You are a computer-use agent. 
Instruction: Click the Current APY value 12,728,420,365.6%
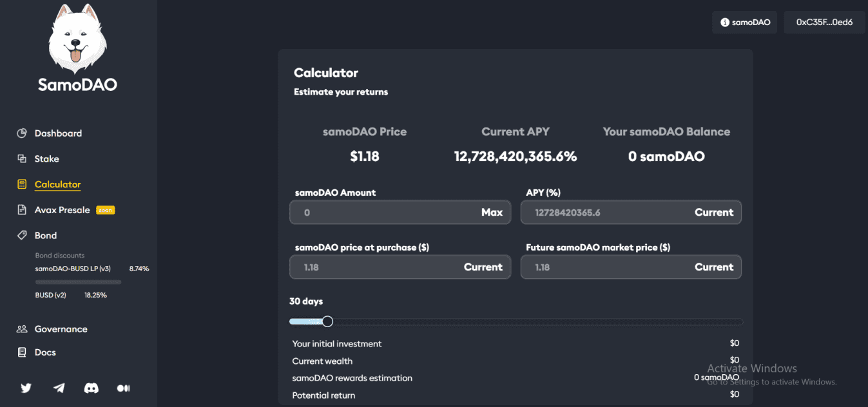coord(516,156)
